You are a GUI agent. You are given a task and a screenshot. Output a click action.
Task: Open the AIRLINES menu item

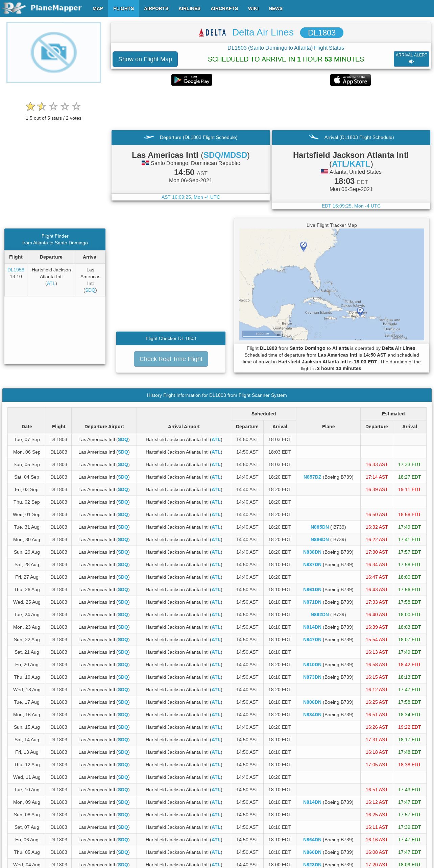point(189,8)
